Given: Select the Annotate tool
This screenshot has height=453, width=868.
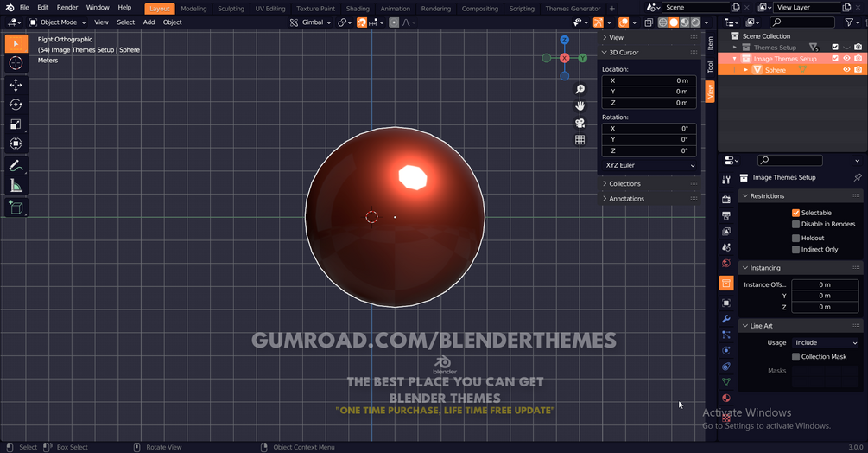Looking at the screenshot, I should pos(16,166).
